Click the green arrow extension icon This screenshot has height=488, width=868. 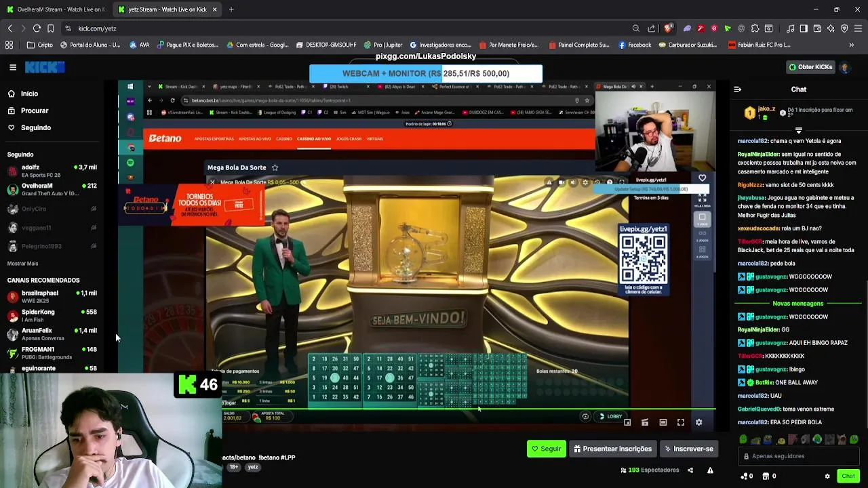click(728, 28)
